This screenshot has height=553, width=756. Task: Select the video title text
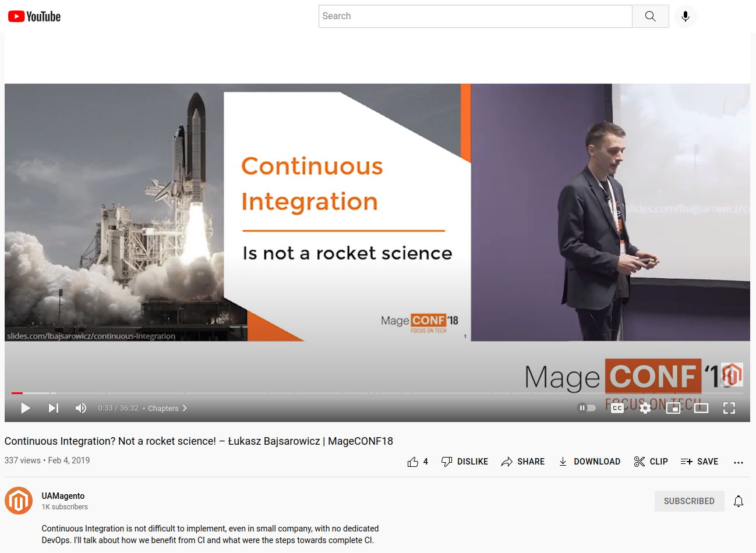(x=199, y=441)
